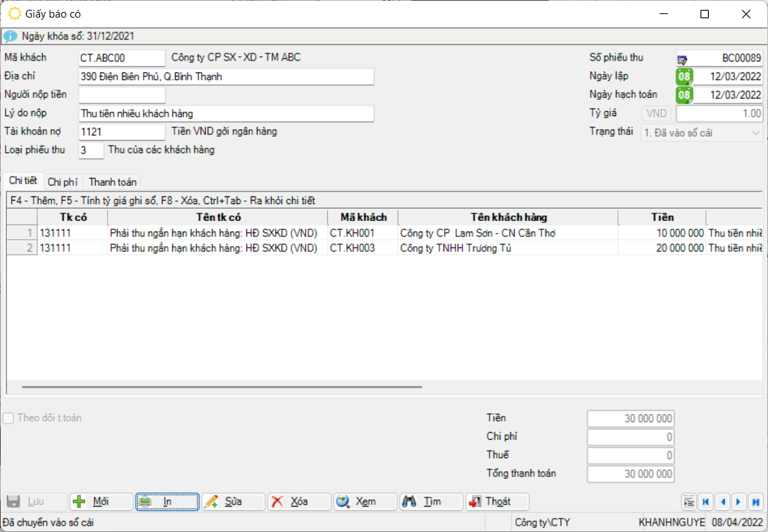
Task: Click the Số phiếu thu voucher icon
Action: (682, 59)
